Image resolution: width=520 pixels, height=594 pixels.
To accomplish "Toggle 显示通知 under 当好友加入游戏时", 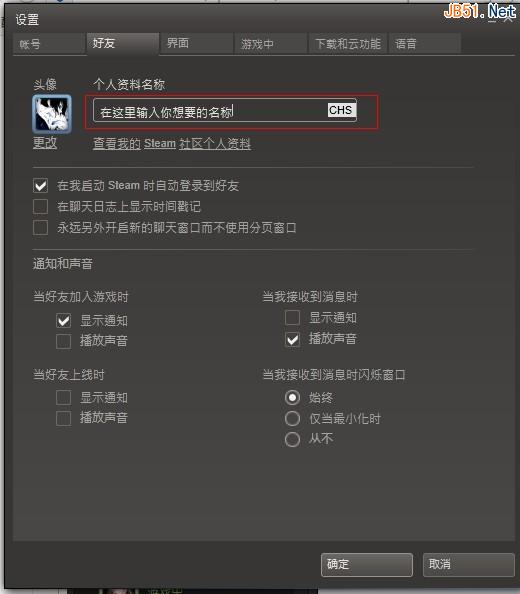I will click(x=64, y=320).
